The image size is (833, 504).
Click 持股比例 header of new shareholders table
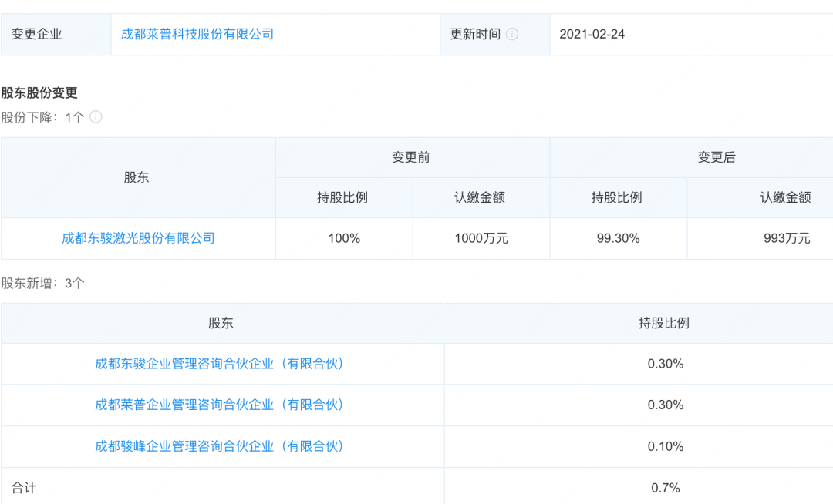tap(664, 323)
